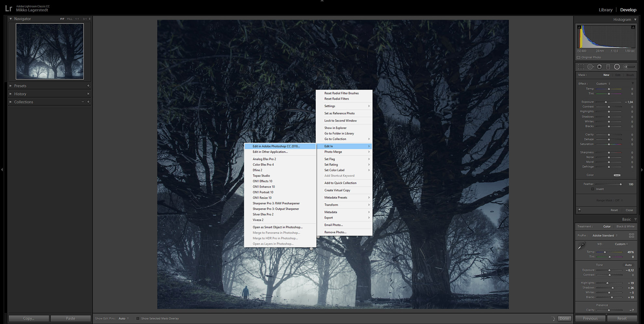Select the Spot Removal tool
Screen dimensions: 644x324
pos(590,67)
